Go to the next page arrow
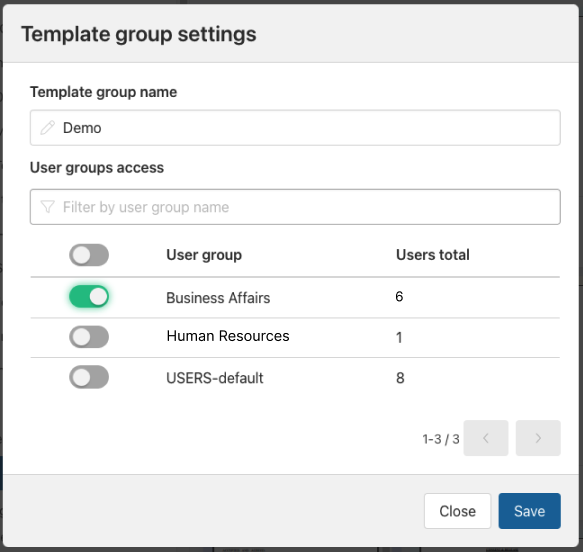This screenshot has height=552, width=583. (x=538, y=438)
